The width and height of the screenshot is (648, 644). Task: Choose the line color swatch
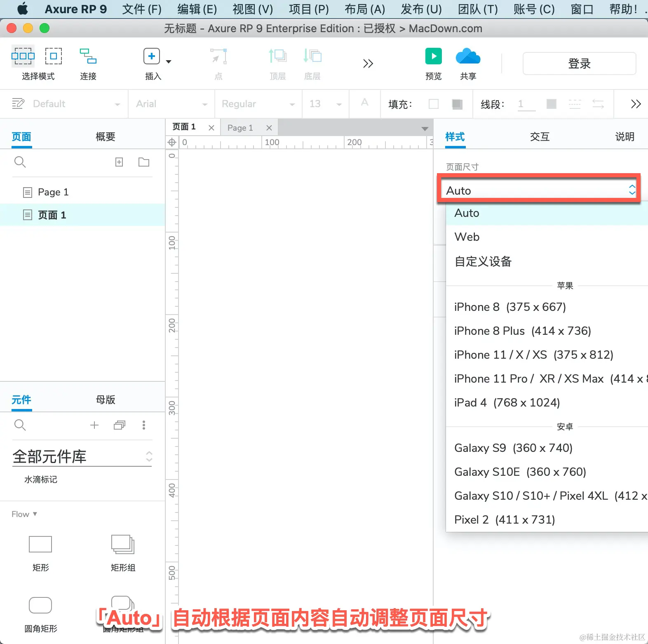(x=552, y=104)
